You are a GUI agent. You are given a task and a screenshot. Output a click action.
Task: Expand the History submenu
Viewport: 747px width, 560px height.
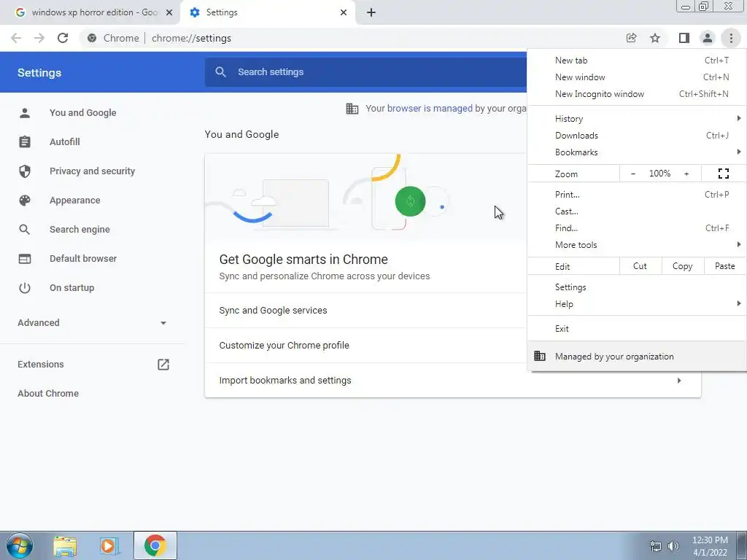coord(636,119)
